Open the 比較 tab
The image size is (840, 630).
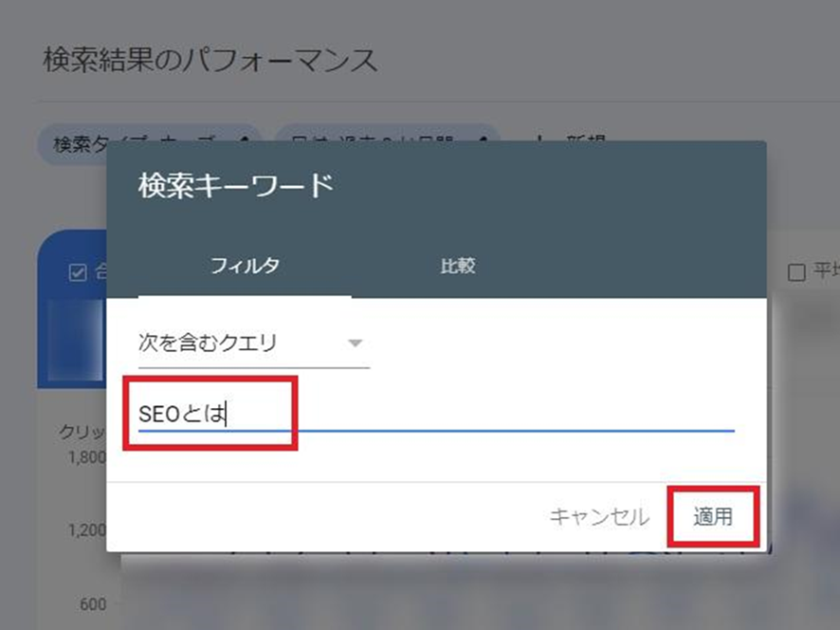pos(458,267)
